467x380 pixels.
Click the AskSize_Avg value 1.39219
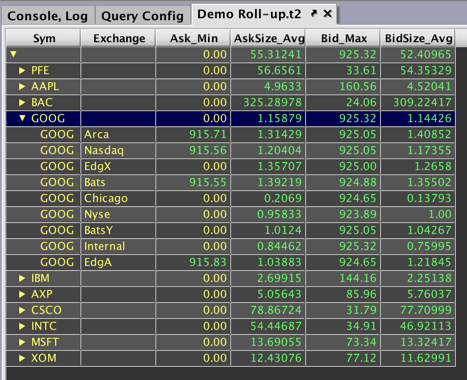280,182
